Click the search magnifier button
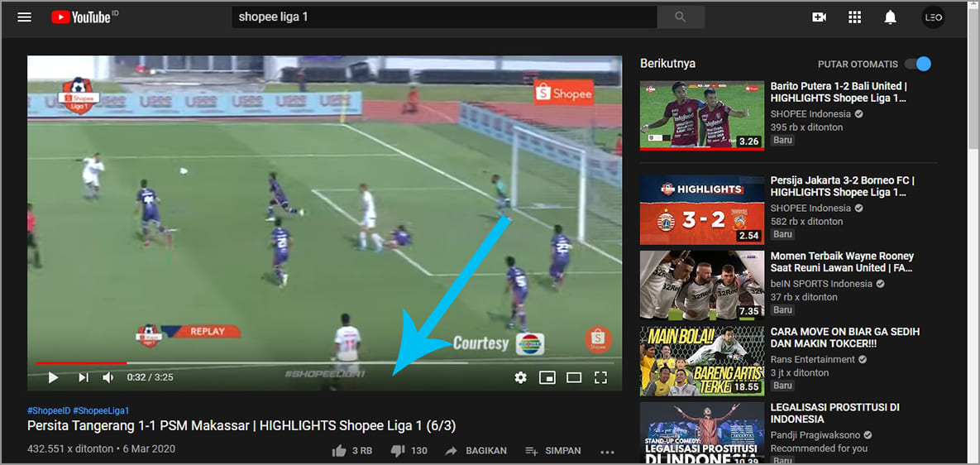Image resolution: width=980 pixels, height=465 pixels. click(681, 17)
